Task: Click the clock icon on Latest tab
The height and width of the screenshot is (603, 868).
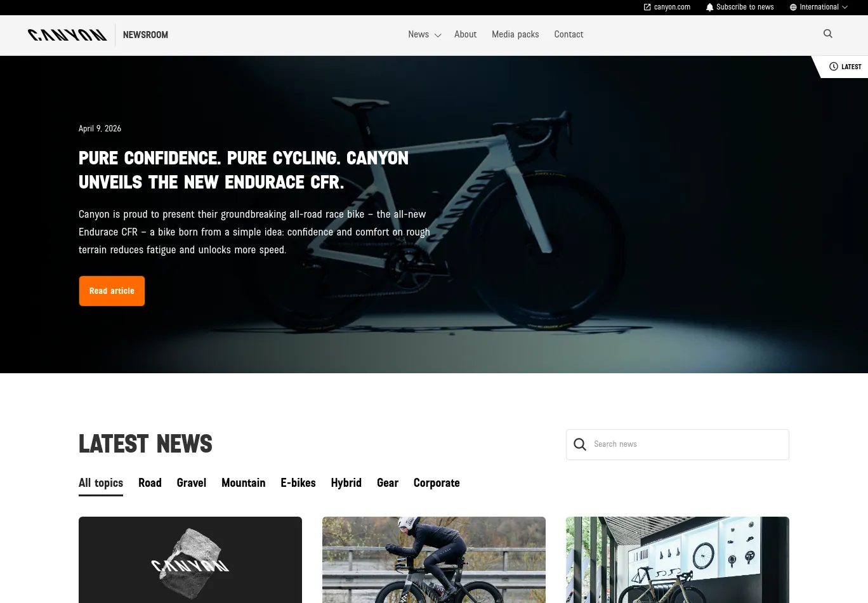Action: (x=834, y=67)
